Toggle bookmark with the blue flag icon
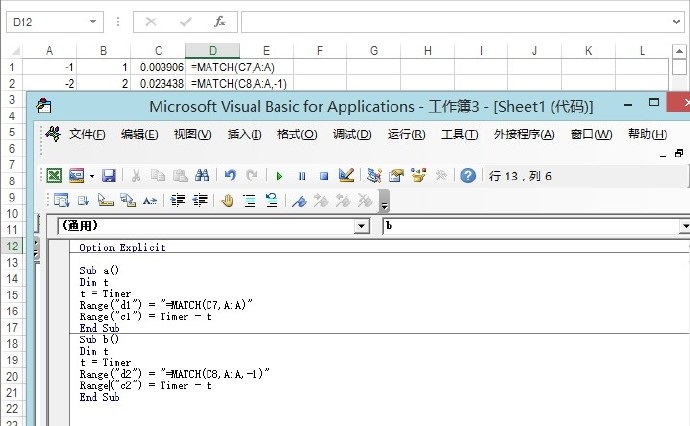The image size is (690, 426). [x=299, y=201]
